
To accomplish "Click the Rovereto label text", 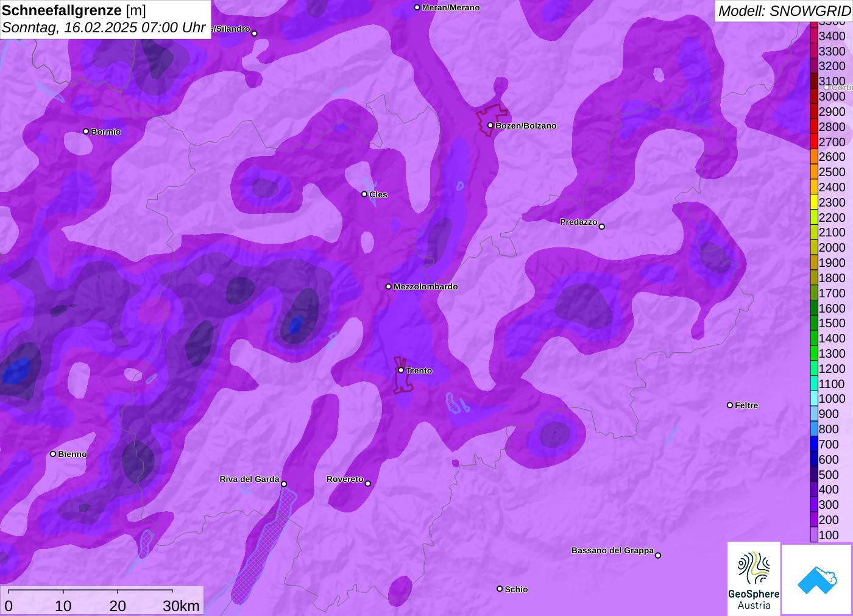I will pyautogui.click(x=345, y=479).
